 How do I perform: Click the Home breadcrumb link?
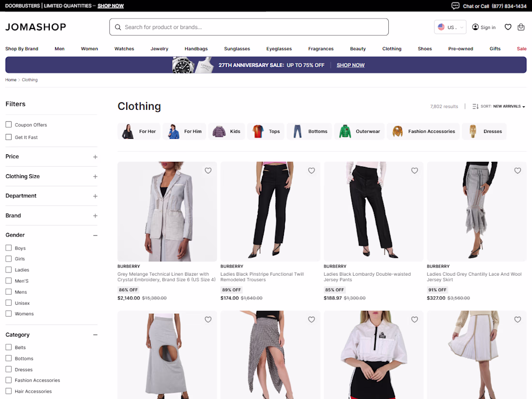[11, 80]
